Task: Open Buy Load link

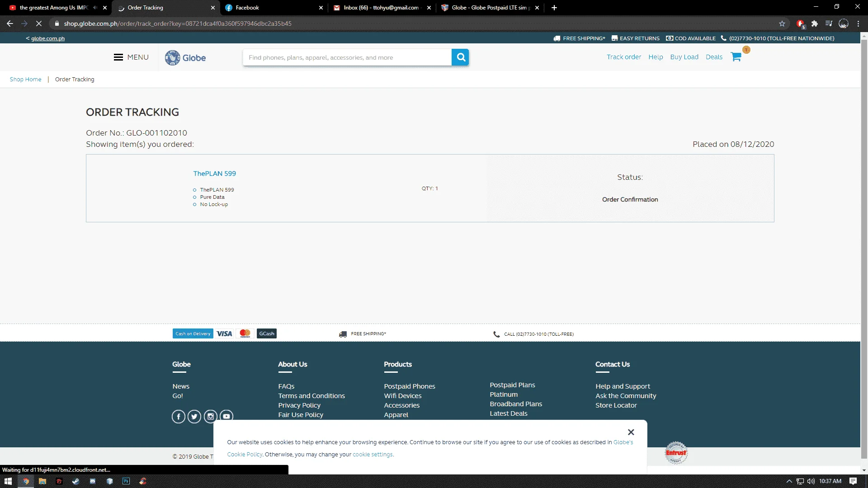Action: pos(684,57)
